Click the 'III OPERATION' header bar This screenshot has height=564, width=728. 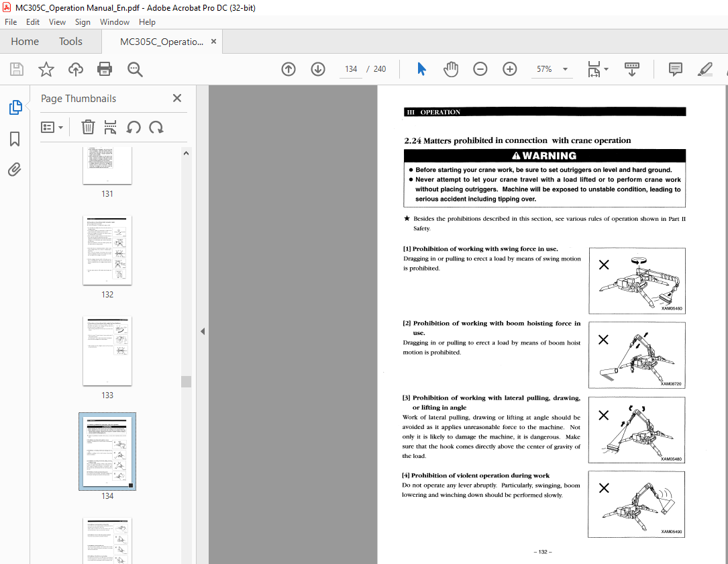[x=545, y=112]
